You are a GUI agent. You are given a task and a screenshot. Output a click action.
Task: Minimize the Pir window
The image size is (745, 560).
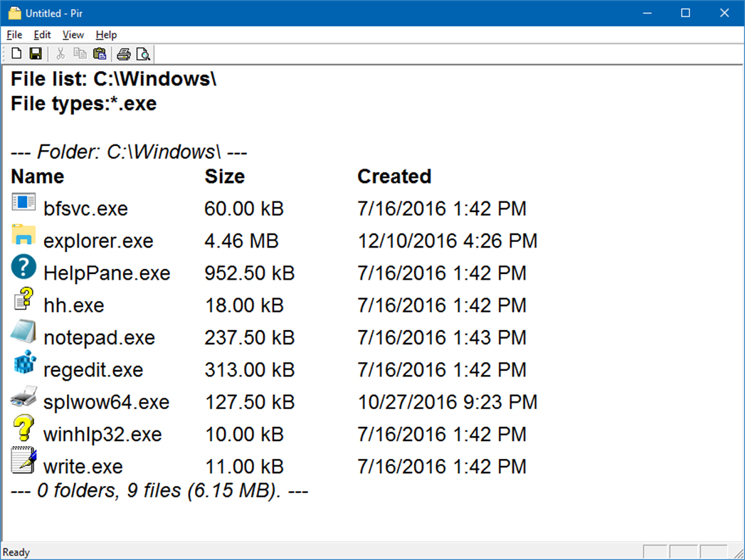(647, 13)
